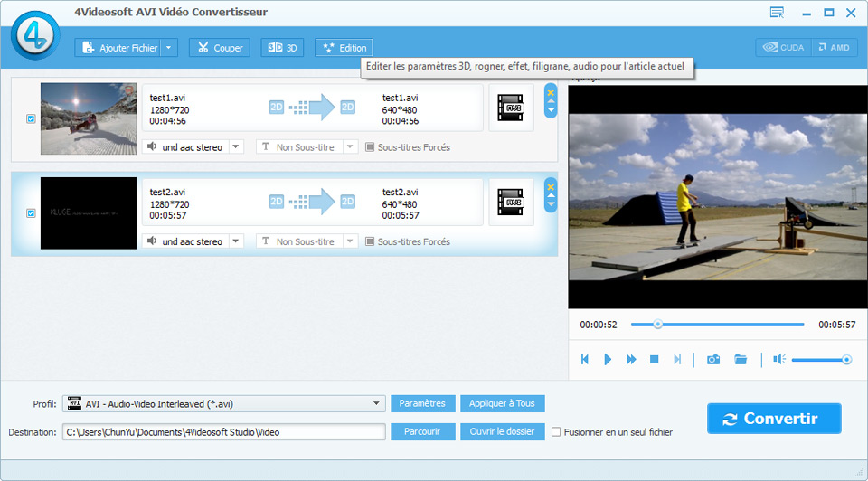This screenshot has height=481, width=868.
Task: Expand the Profil format dropdown
Action: (377, 404)
